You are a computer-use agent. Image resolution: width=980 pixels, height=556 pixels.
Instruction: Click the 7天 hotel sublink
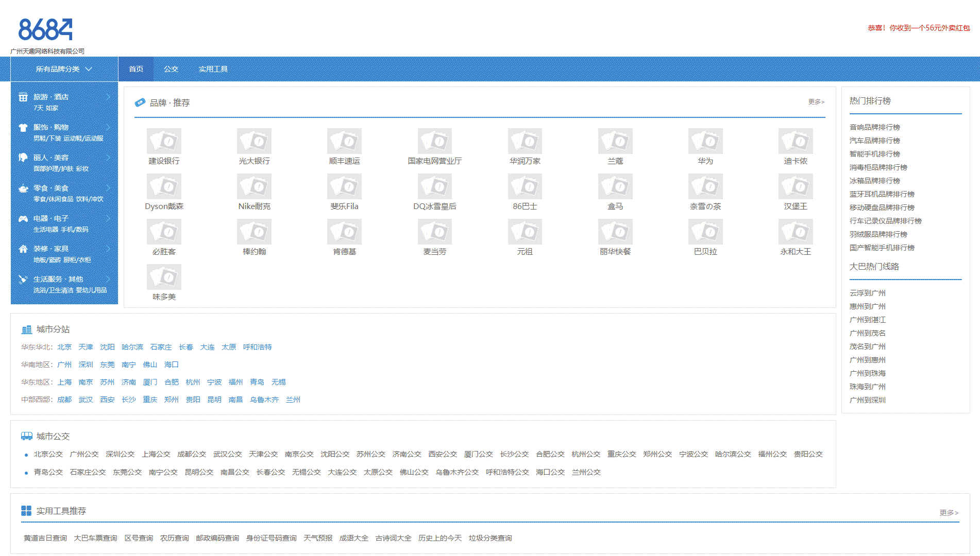click(x=39, y=108)
